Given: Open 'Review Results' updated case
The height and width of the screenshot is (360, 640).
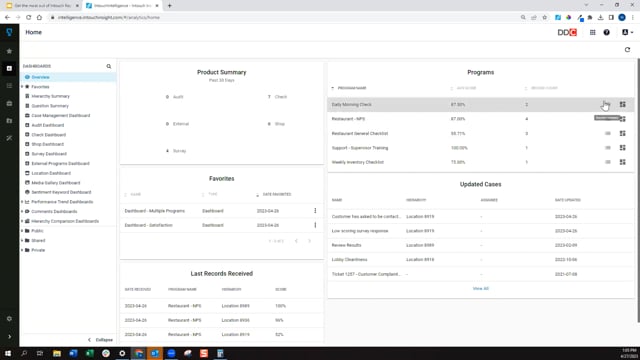Looking at the screenshot, I should click(347, 245).
